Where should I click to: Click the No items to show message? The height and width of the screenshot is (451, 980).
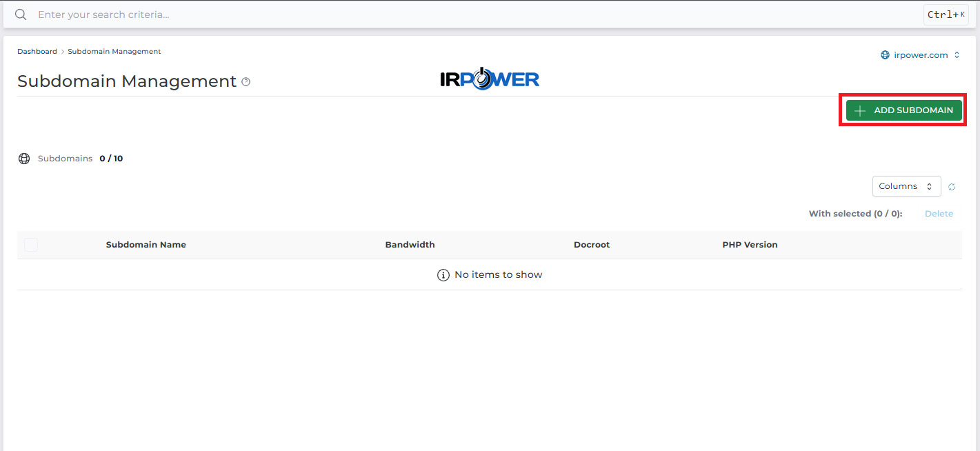(499, 274)
